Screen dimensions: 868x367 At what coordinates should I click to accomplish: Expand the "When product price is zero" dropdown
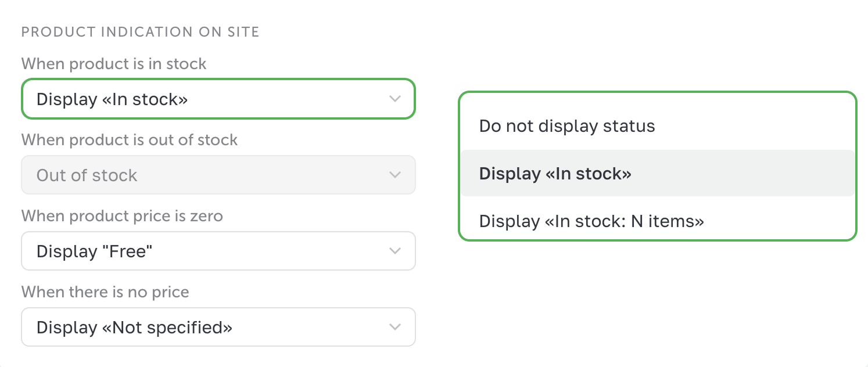[218, 251]
